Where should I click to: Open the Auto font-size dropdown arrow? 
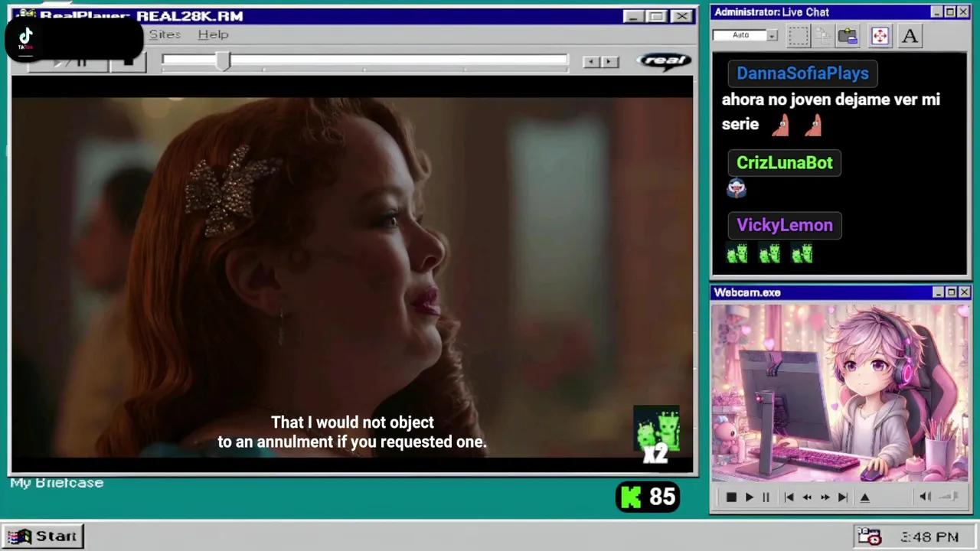pyautogui.click(x=772, y=36)
